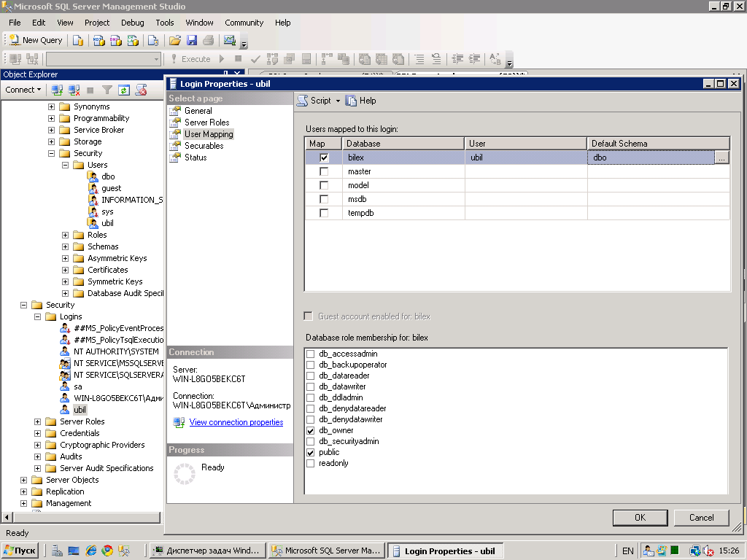Uncheck the Map box for bilex
The width and height of the screenshot is (747, 560).
click(324, 157)
